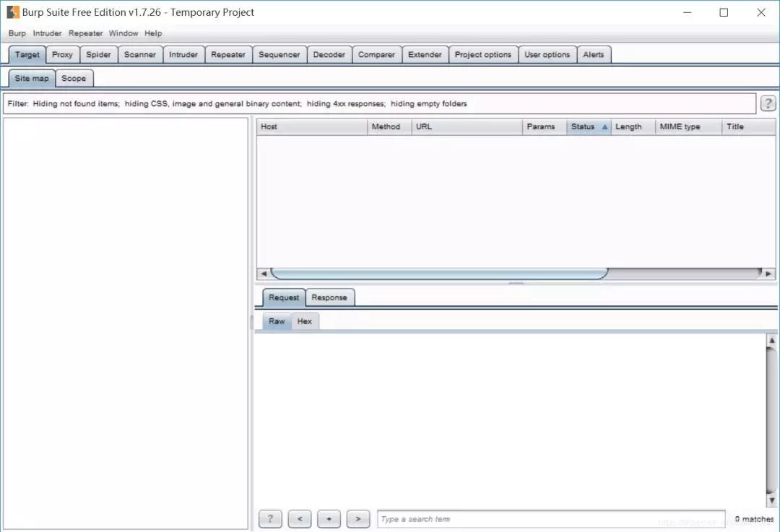
Task: Open the Intruder tab
Action: point(183,55)
